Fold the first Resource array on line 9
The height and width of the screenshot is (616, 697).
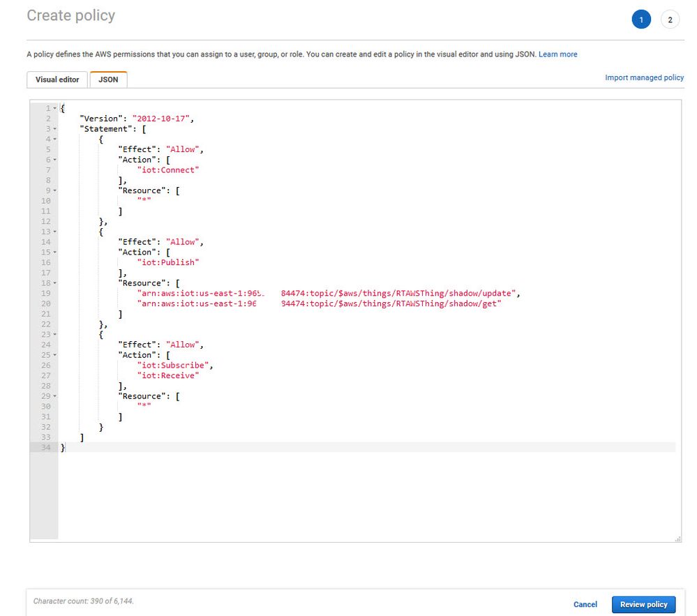point(54,190)
